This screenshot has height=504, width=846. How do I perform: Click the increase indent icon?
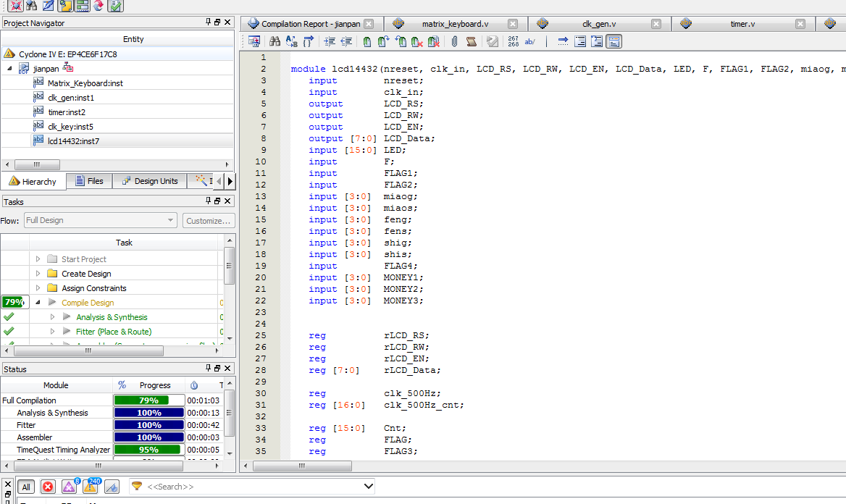[x=330, y=42]
